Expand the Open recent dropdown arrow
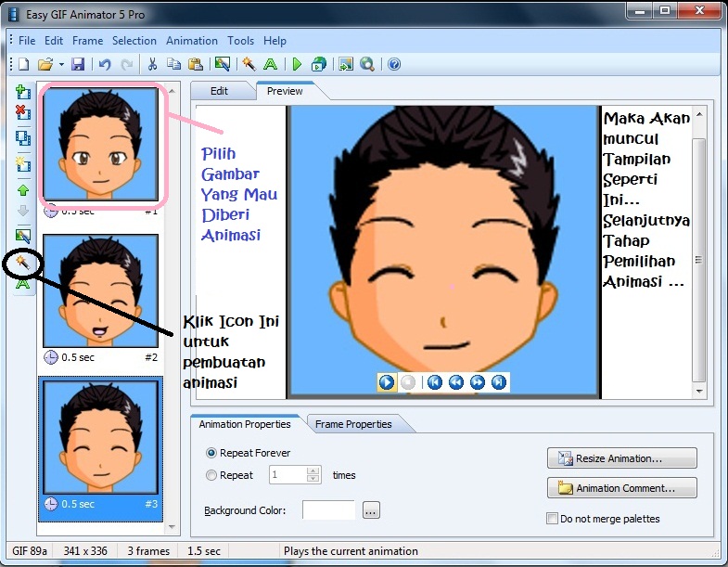The width and height of the screenshot is (728, 567). (x=61, y=65)
